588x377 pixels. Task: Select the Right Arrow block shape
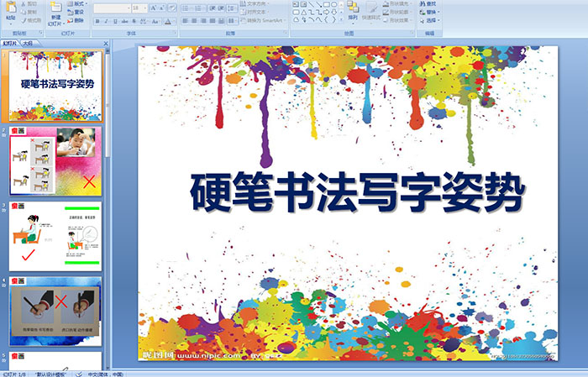(326, 13)
